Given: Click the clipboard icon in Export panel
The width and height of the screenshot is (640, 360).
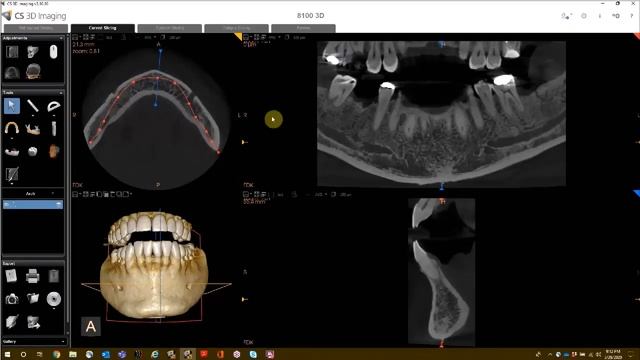Looking at the screenshot, I should click(53, 276).
